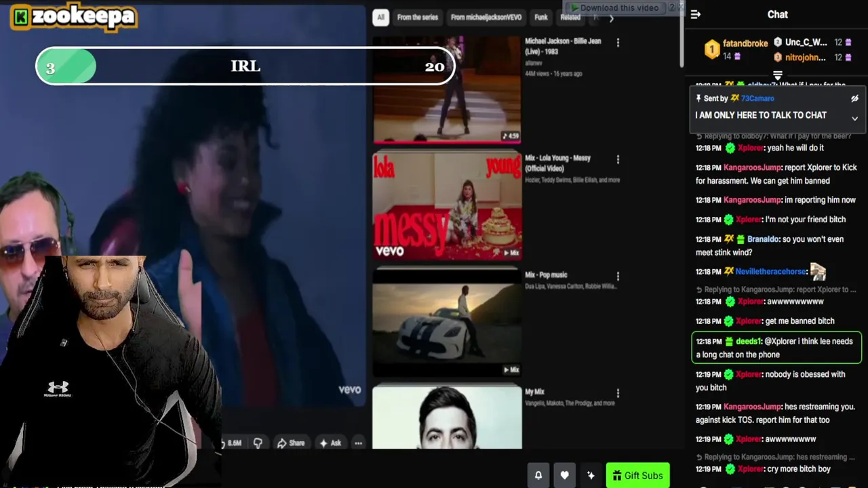The width and height of the screenshot is (868, 488).
Task: Open the Lola Young Messy thumbnail
Action: click(x=447, y=206)
